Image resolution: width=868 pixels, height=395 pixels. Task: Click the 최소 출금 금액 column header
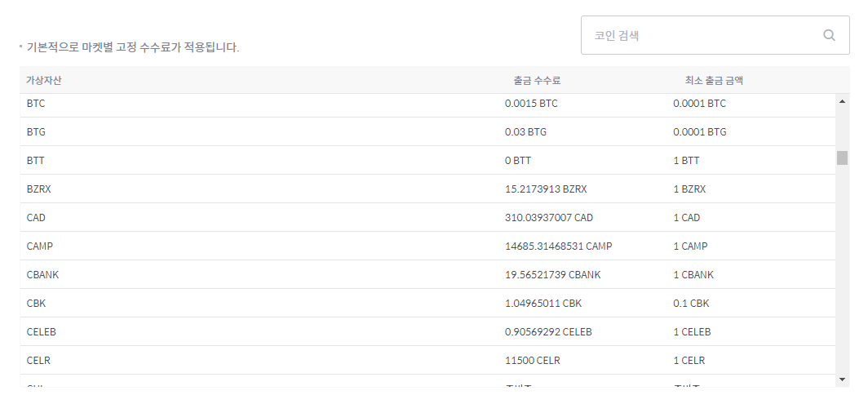coord(714,80)
